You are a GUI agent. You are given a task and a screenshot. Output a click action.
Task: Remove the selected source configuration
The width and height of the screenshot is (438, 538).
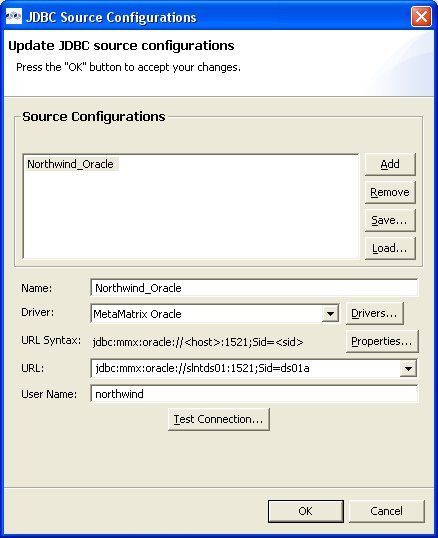point(390,192)
